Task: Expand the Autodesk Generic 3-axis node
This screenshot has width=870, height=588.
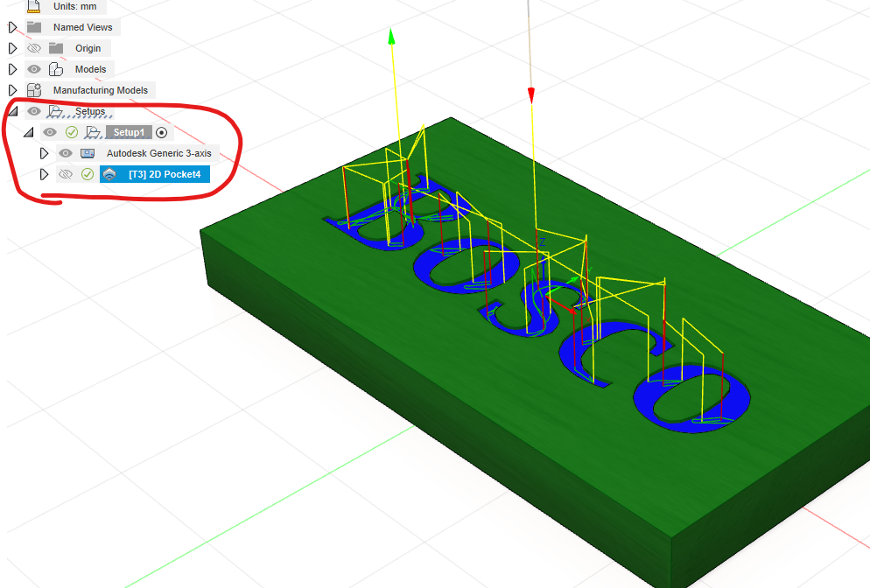Action: [44, 153]
